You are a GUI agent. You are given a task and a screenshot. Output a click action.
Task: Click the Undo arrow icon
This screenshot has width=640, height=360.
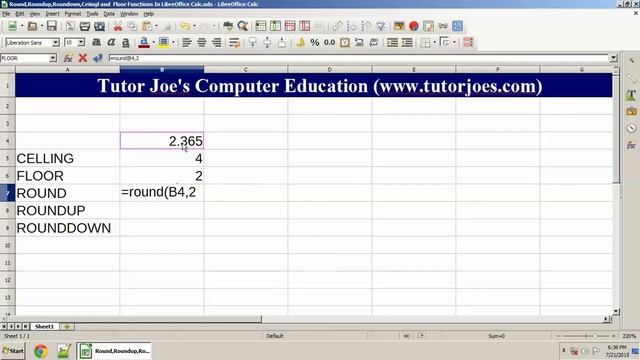(185, 26)
